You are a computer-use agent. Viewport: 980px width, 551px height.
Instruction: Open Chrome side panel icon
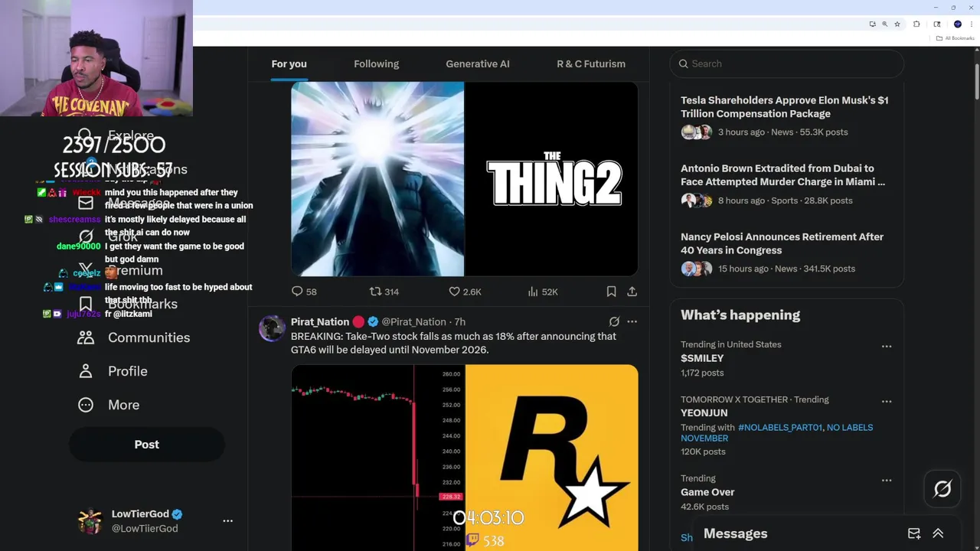937,24
